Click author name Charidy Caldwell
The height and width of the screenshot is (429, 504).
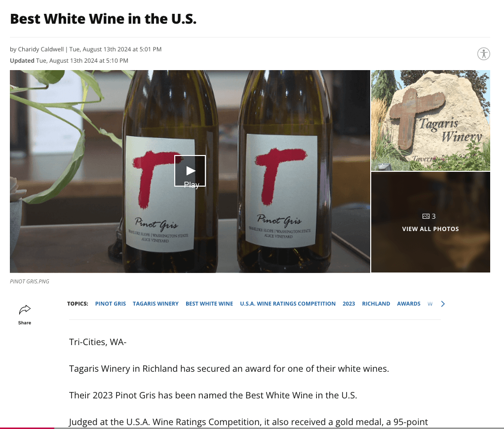(x=40, y=49)
